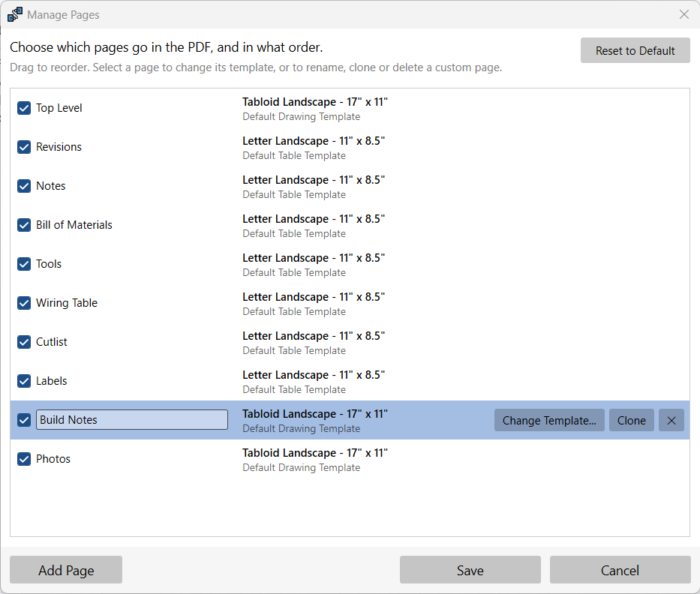This screenshot has height=594, width=700.
Task: Select the Labels page name
Action: (x=51, y=381)
